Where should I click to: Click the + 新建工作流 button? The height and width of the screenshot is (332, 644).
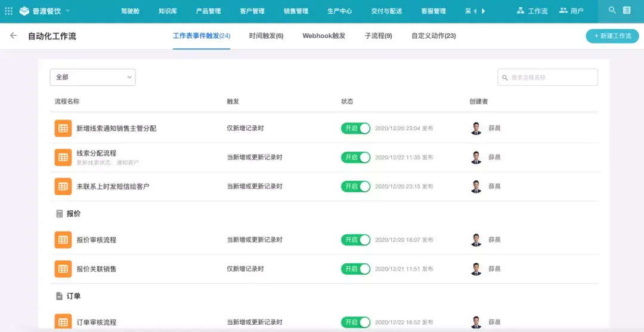tap(612, 36)
